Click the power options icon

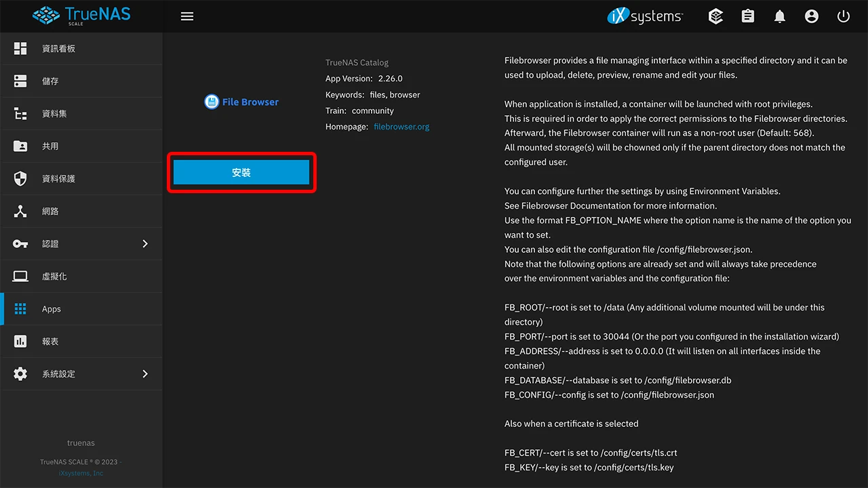click(x=843, y=16)
